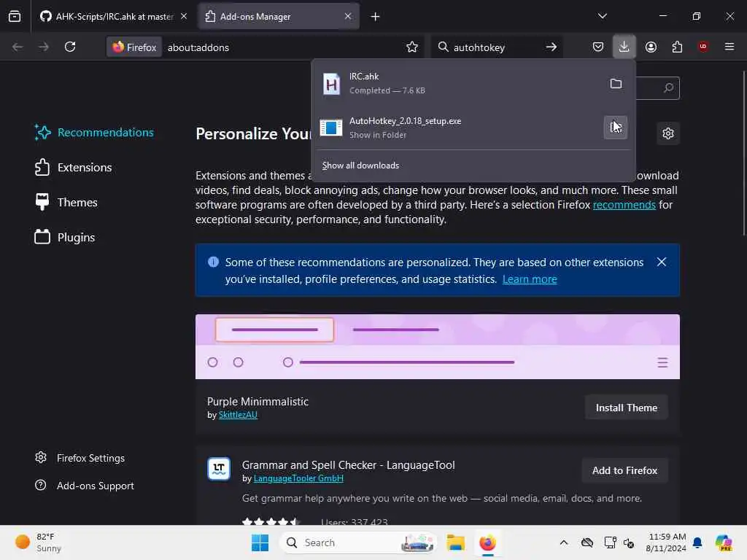This screenshot has width=747, height=560.
Task: Select Themes in the add-ons sidebar
Action: pos(66,203)
